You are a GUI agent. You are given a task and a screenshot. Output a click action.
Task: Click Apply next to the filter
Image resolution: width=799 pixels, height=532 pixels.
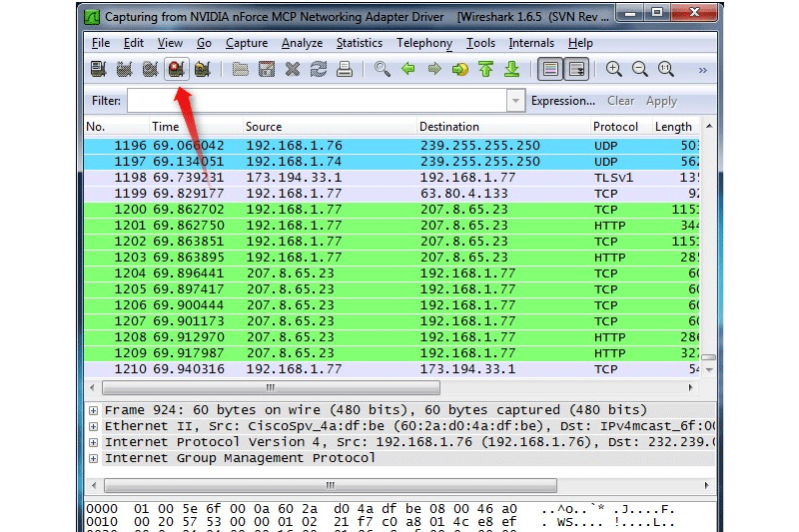[661, 101]
